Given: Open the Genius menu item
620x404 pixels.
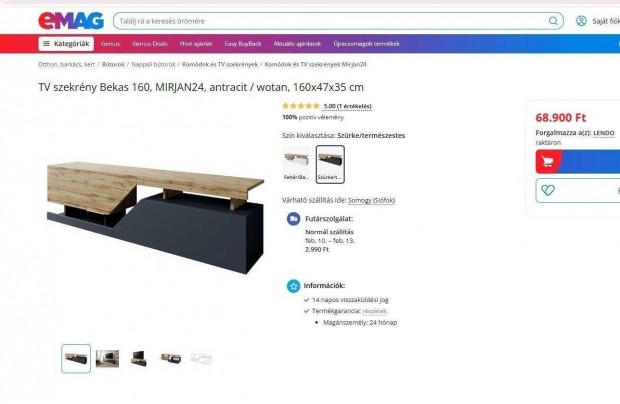Looking at the screenshot, I should 110,43.
